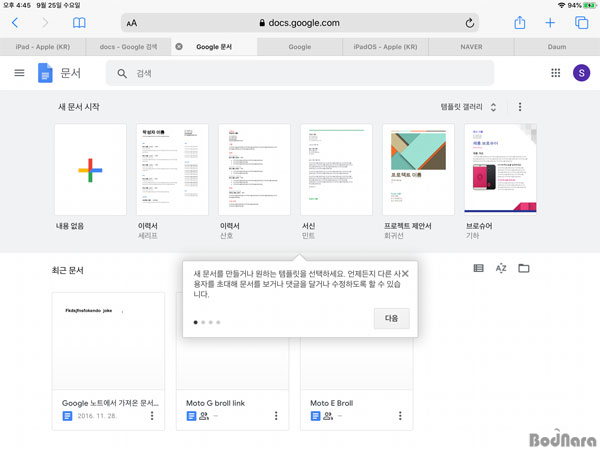Viewport: 600px width, 450px height.
Task: Click the 문서 app title text
Action: pos(71,73)
